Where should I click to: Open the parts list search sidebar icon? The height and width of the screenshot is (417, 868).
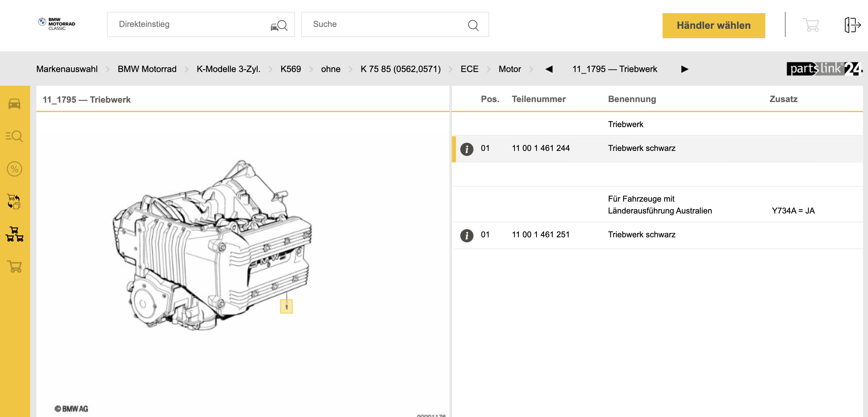[14, 136]
